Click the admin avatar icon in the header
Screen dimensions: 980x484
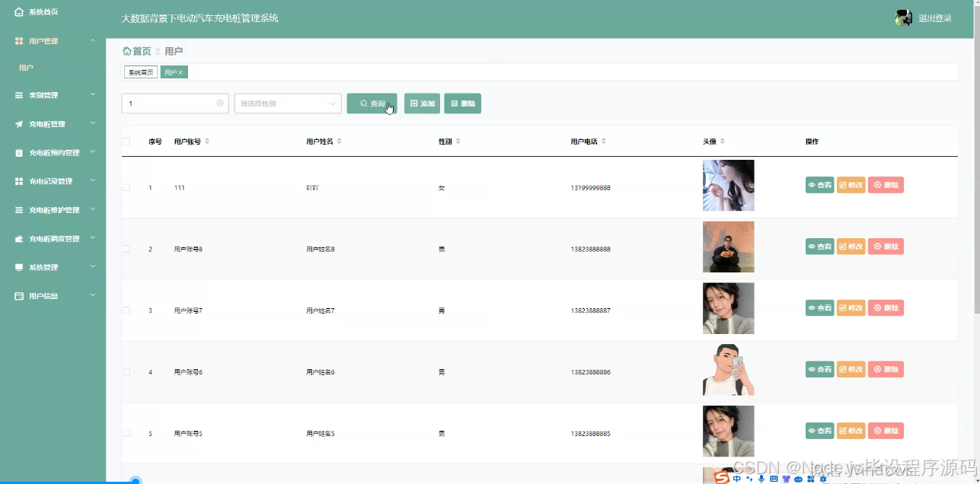click(904, 18)
